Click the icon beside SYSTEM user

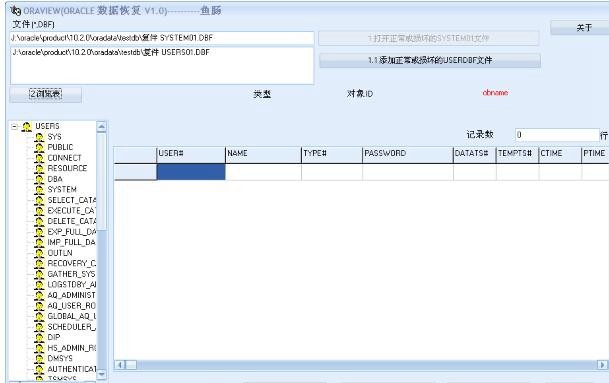(x=39, y=190)
